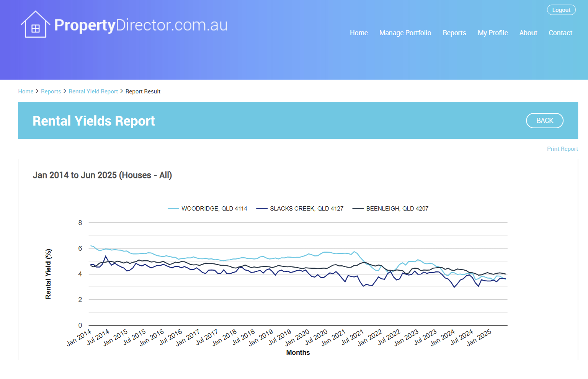
Task: Click the 'Jan 2023' x-axis tick label
Action: tap(407, 337)
